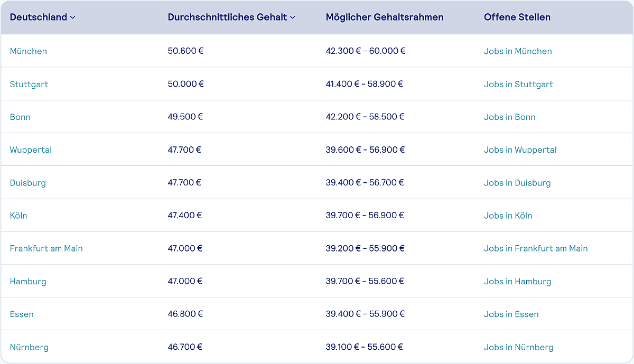View Jobs in Stuttgart
This screenshot has height=364, width=634.
click(518, 84)
